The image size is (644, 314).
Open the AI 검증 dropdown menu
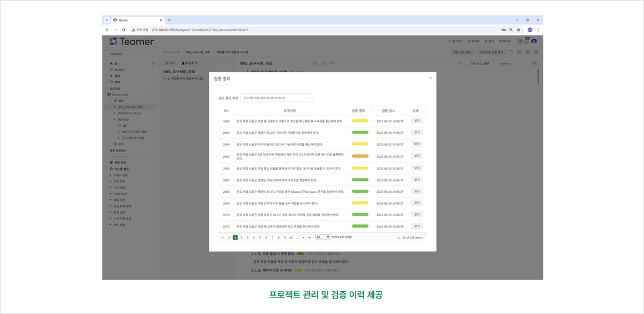[x=189, y=63]
